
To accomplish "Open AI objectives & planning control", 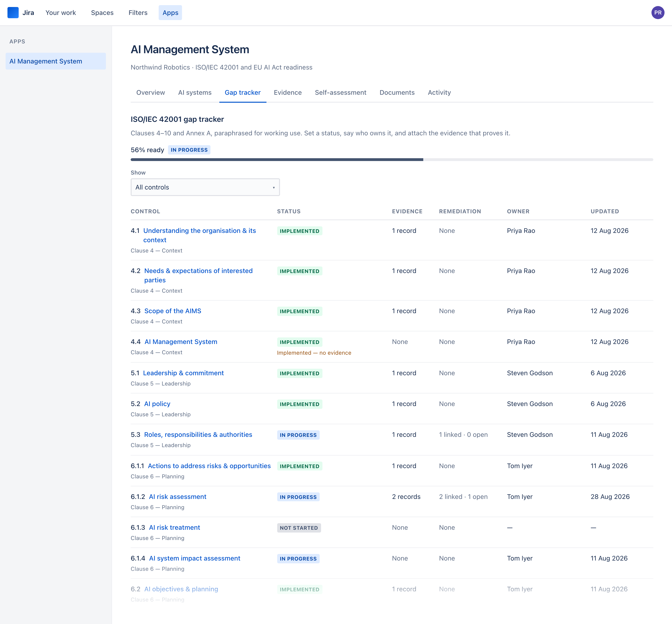I will click(181, 589).
